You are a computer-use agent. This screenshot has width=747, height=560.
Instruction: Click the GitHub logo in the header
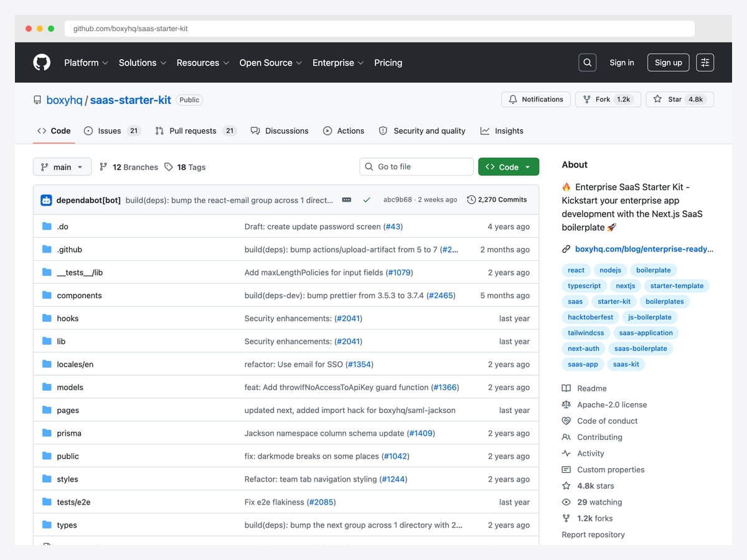click(x=42, y=62)
